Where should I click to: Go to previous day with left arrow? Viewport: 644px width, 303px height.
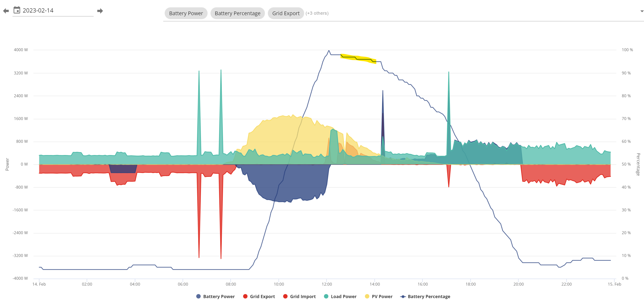coord(6,11)
